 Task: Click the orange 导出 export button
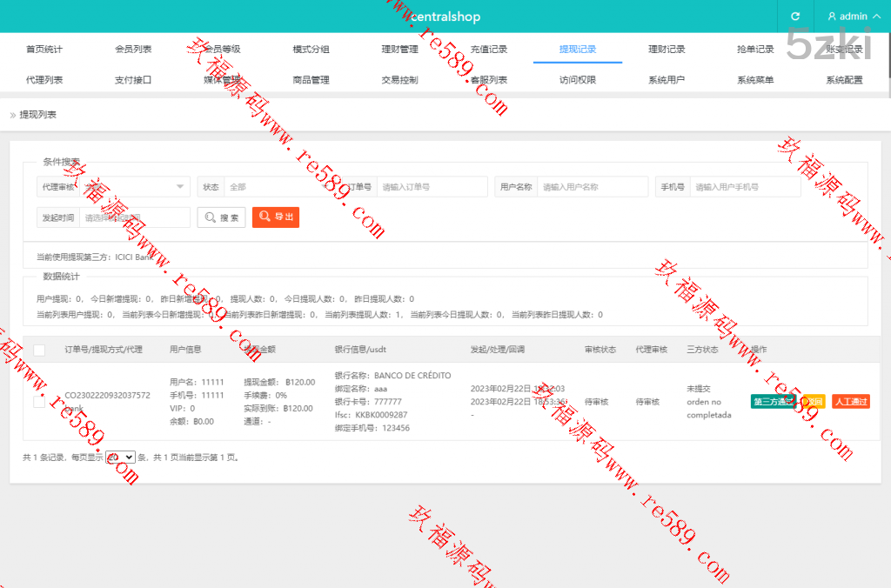(x=275, y=217)
